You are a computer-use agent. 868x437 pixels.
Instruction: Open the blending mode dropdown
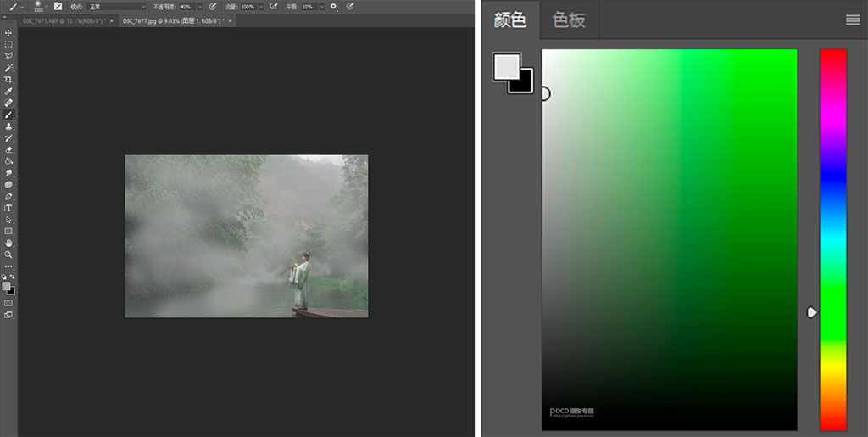point(116,7)
